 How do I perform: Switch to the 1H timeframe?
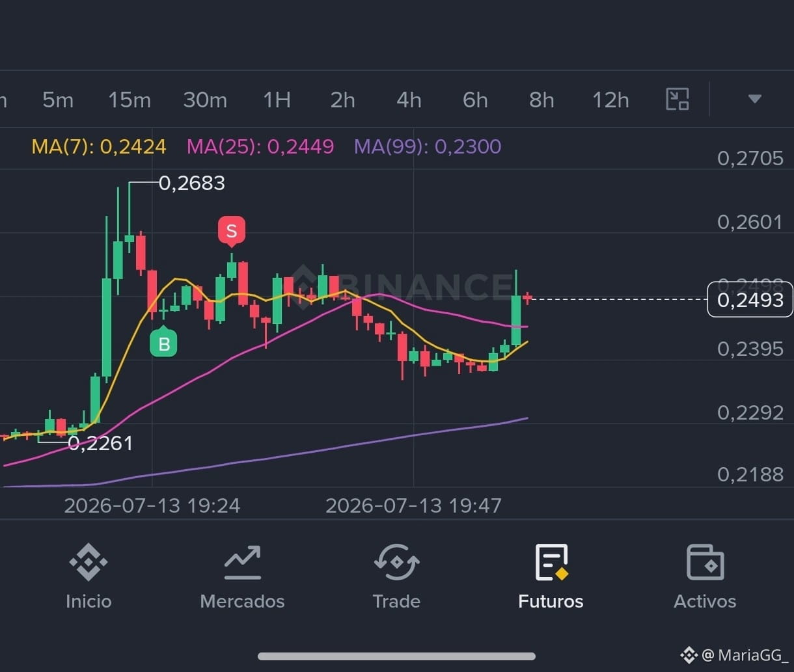(x=277, y=100)
